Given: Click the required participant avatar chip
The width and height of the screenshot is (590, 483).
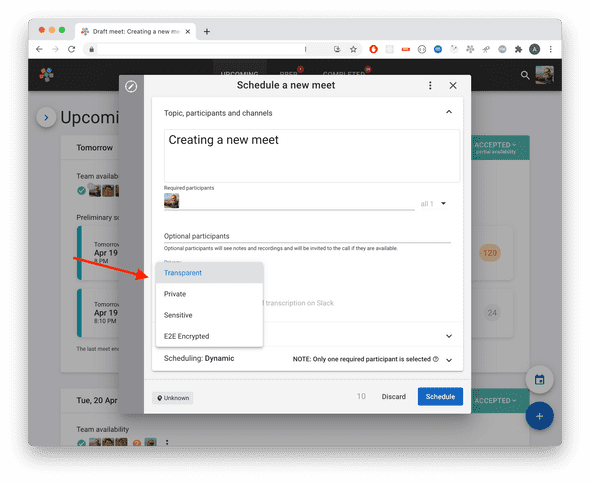Looking at the screenshot, I should click(172, 201).
